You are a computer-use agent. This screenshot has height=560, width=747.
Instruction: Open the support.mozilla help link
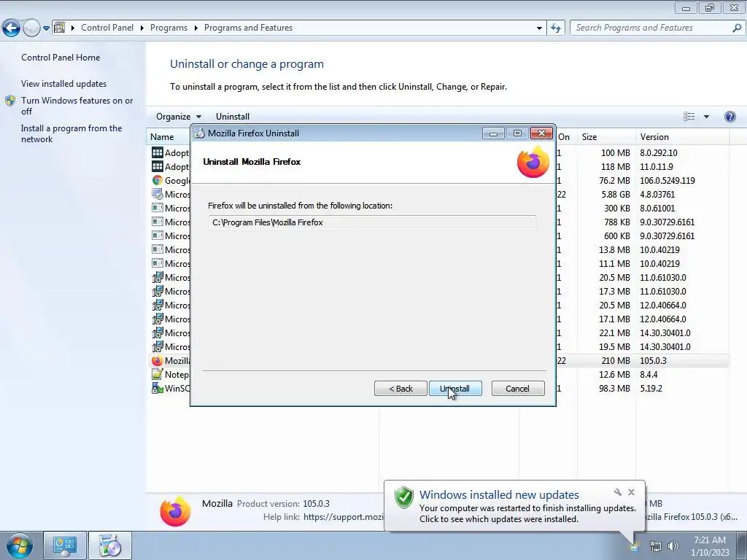[x=343, y=517]
